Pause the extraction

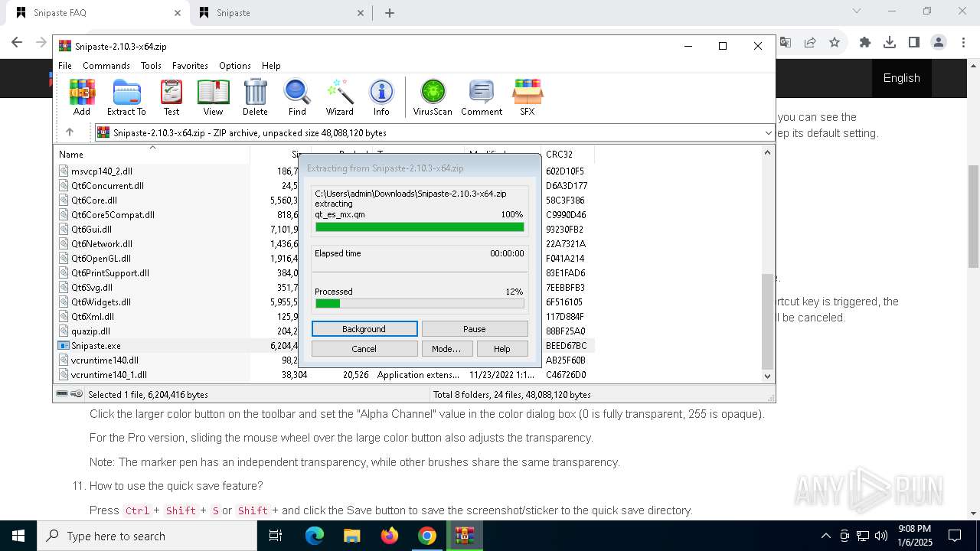475,329
